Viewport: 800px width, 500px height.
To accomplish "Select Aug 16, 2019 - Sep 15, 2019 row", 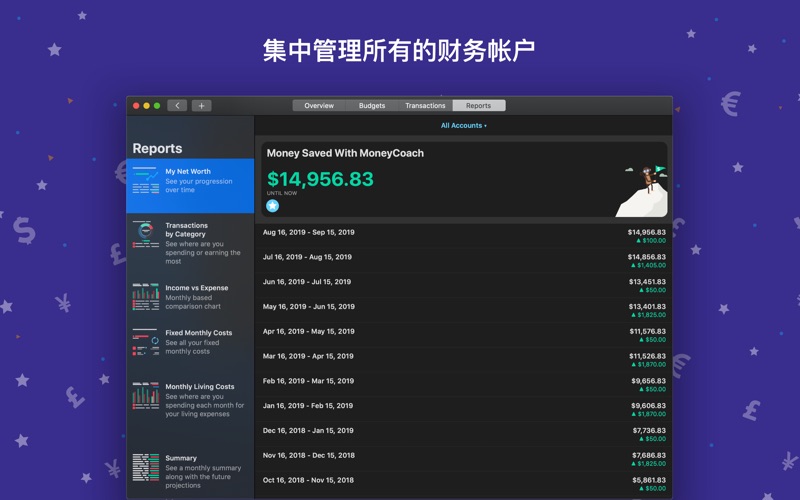I will pyautogui.click(x=464, y=236).
